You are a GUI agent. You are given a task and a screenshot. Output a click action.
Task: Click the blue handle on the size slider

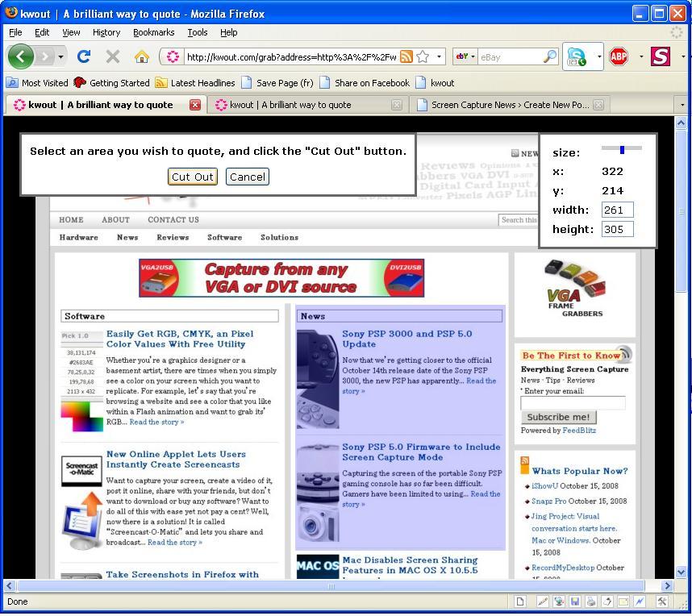622,150
